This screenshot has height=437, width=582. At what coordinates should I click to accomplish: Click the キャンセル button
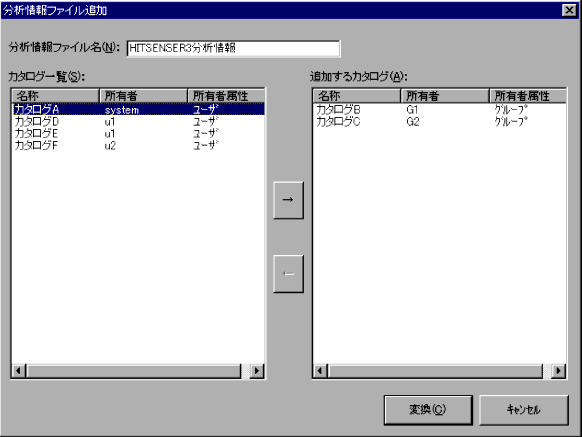tap(524, 410)
